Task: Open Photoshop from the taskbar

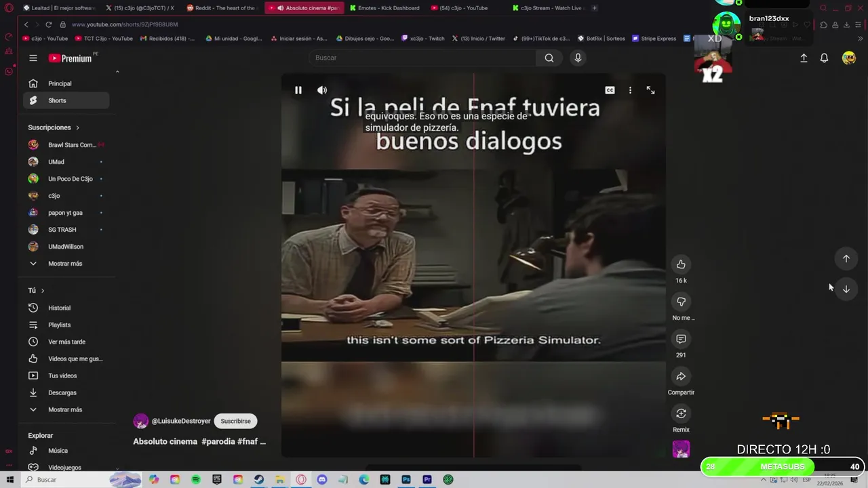Action: (x=406, y=480)
